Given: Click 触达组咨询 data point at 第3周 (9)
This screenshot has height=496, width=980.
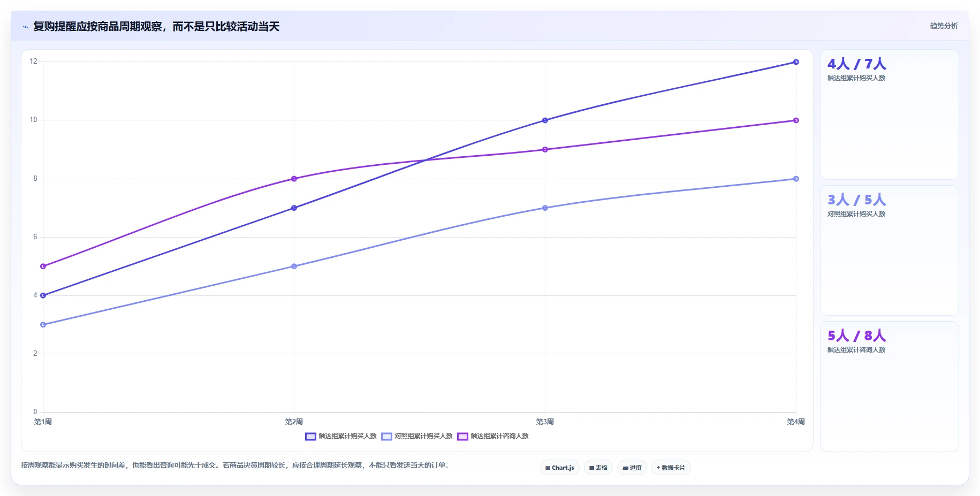Looking at the screenshot, I should click(545, 149).
